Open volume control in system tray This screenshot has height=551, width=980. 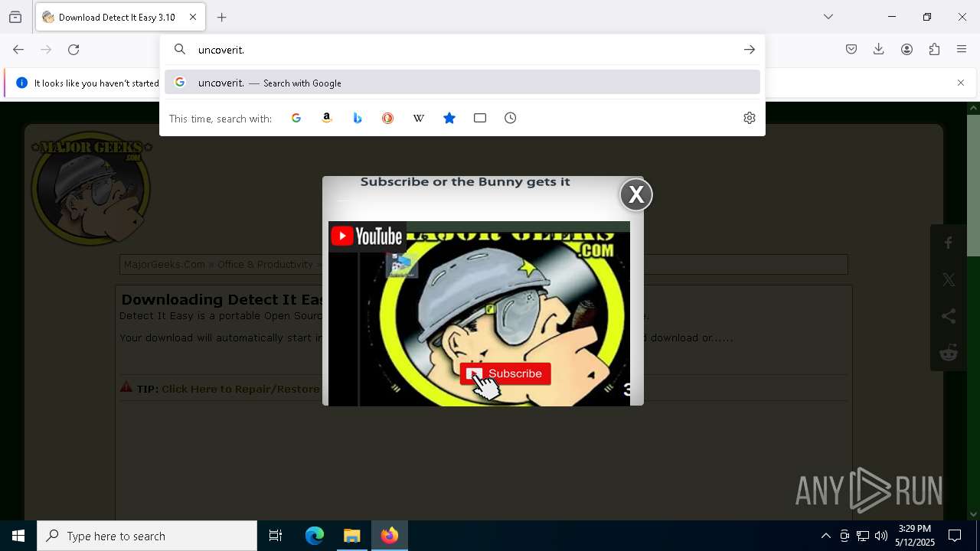881,536
